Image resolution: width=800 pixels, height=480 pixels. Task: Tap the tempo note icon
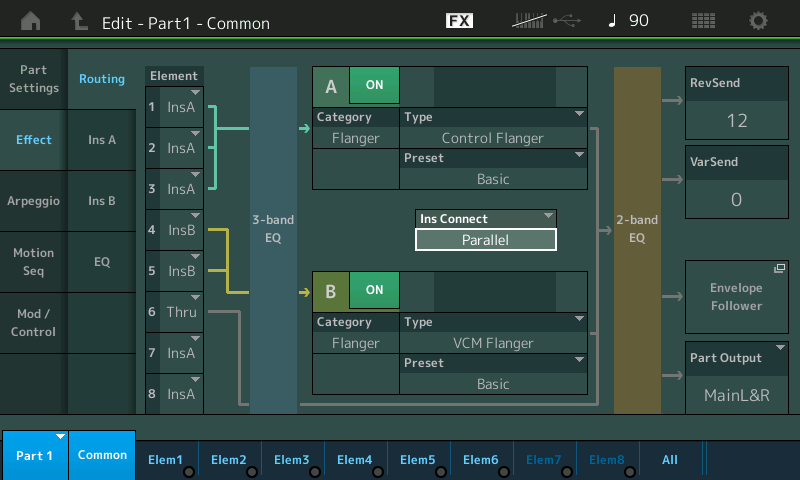tap(613, 20)
